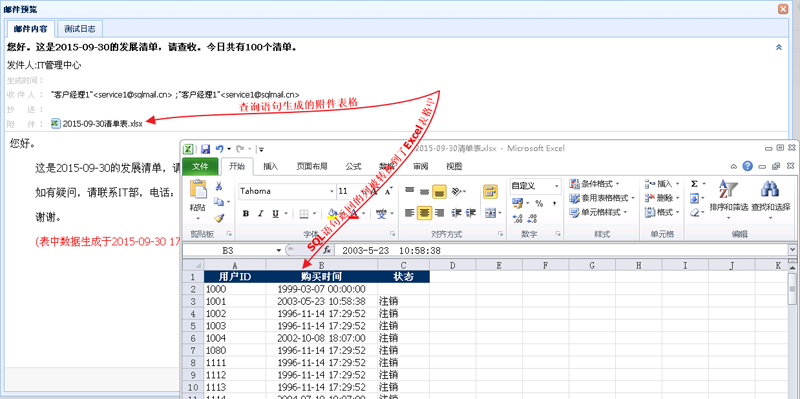Click the insert function fx icon
This screenshot has height=399, width=800.
coord(328,251)
